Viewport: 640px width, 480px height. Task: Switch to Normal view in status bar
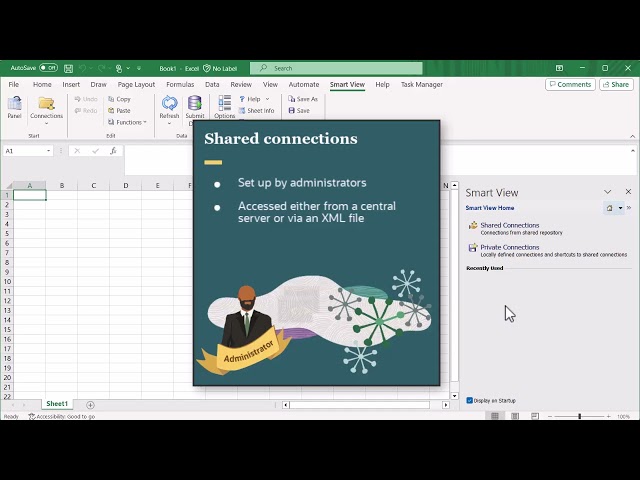coord(495,416)
